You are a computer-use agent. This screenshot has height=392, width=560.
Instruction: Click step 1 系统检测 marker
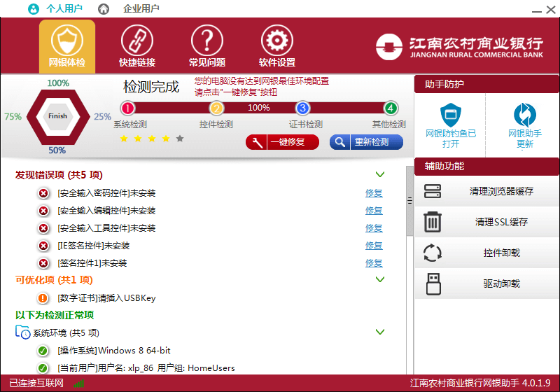127,108
